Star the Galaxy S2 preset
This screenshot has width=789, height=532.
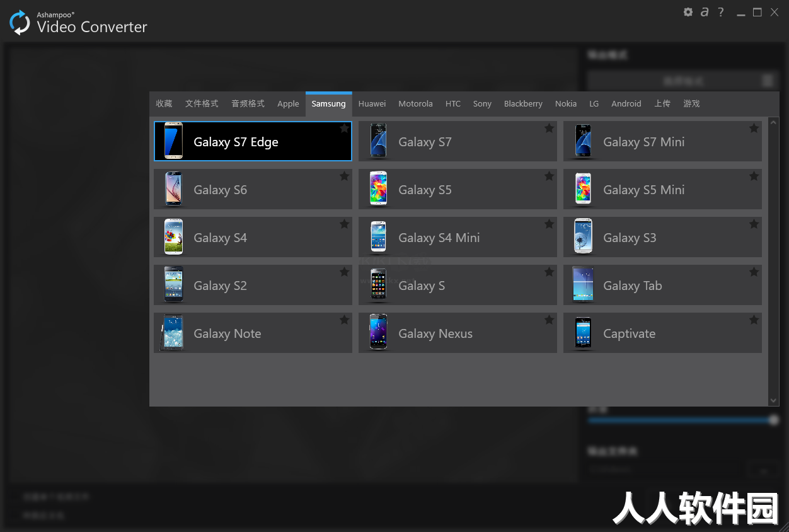[x=344, y=272]
